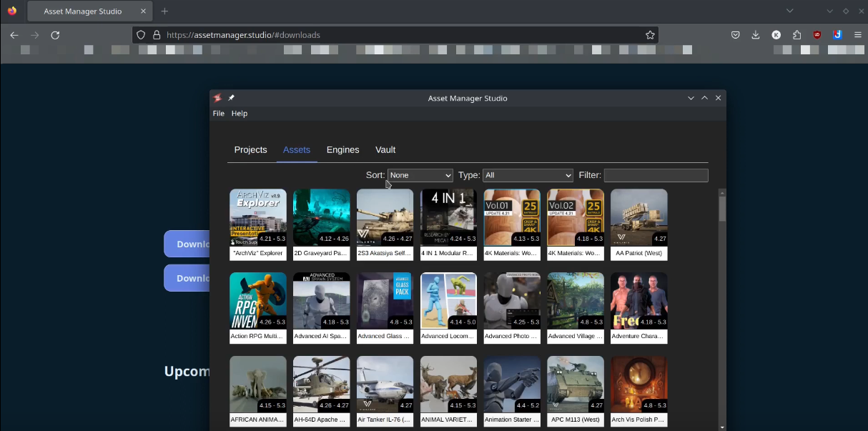The image size is (868, 431).
Task: Click the asset list vertical scrollbar
Action: click(722, 209)
